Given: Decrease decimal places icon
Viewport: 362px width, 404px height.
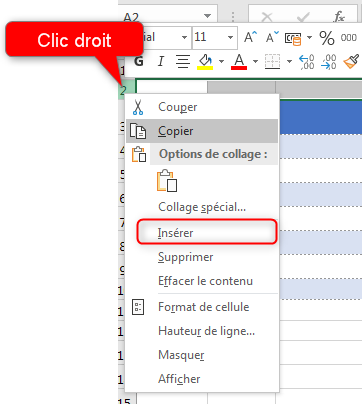Looking at the screenshot, I should (329, 62).
